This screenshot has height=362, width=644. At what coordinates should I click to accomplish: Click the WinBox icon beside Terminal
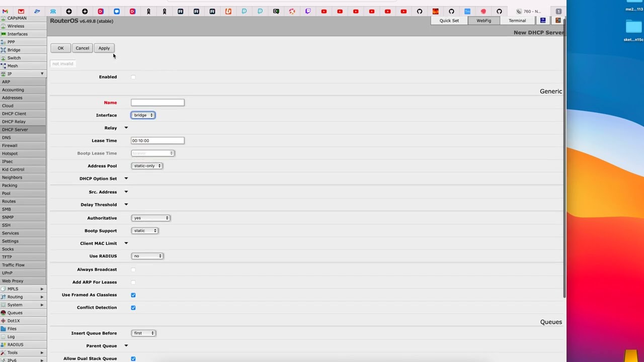point(543,21)
